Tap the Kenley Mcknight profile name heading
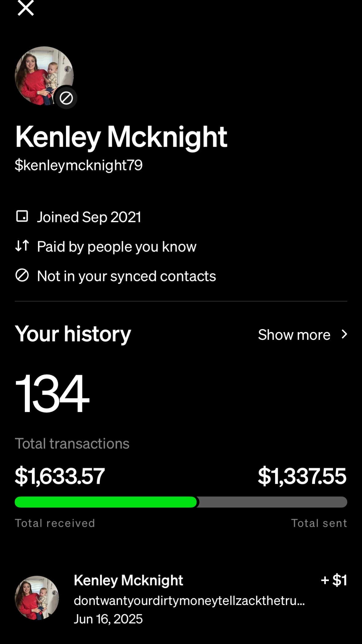362x644 pixels. pos(121,137)
